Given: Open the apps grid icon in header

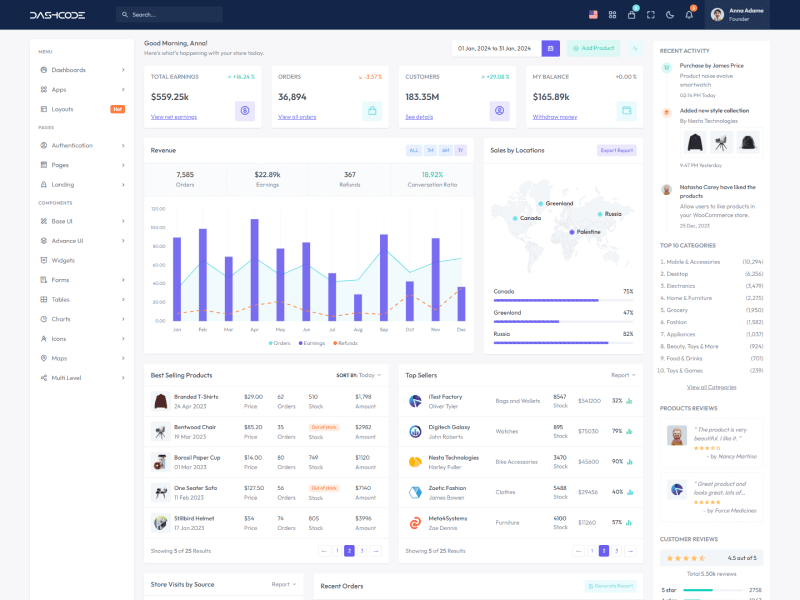Looking at the screenshot, I should pos(612,15).
